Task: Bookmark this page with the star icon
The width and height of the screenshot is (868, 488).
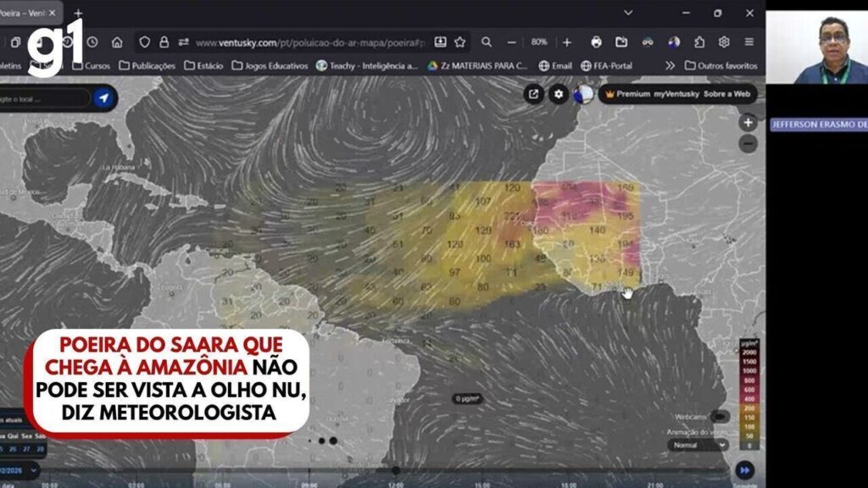Action: coord(459,42)
